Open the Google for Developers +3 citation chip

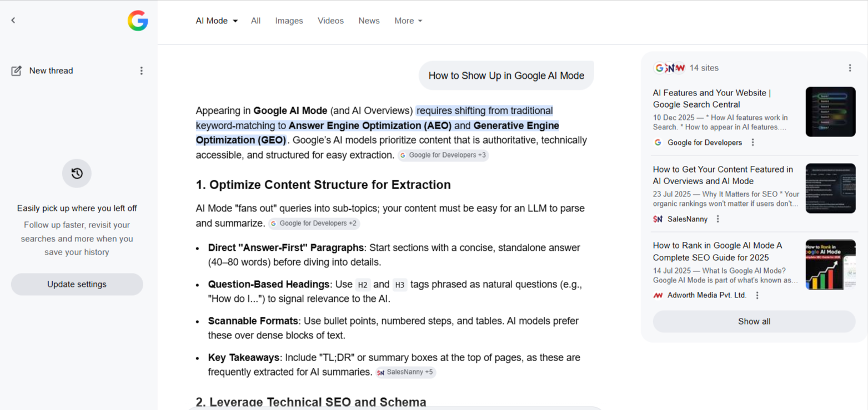[443, 155]
